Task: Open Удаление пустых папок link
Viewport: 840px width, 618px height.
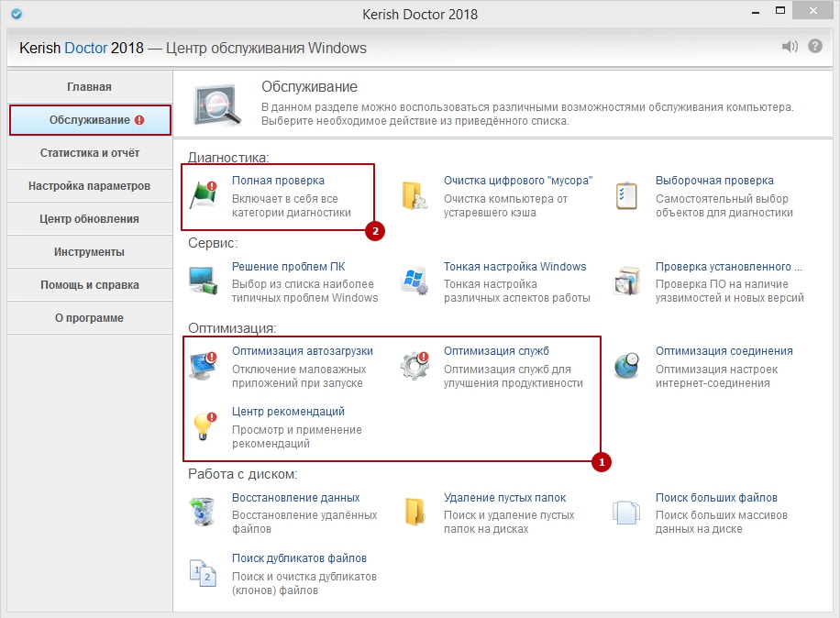Action: point(504,498)
